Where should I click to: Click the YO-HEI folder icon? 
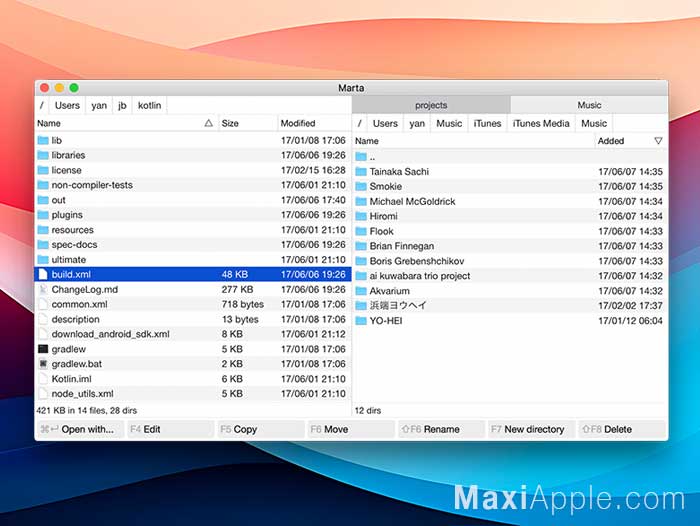[361, 321]
